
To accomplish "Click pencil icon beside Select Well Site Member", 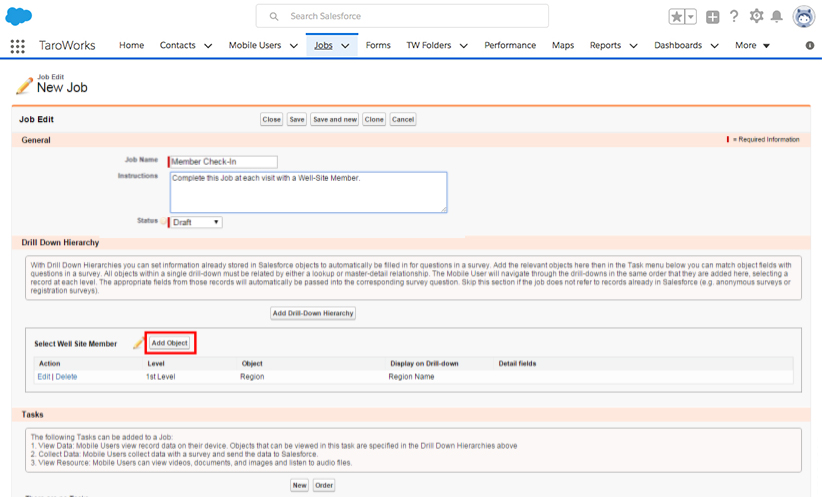I will 138,344.
